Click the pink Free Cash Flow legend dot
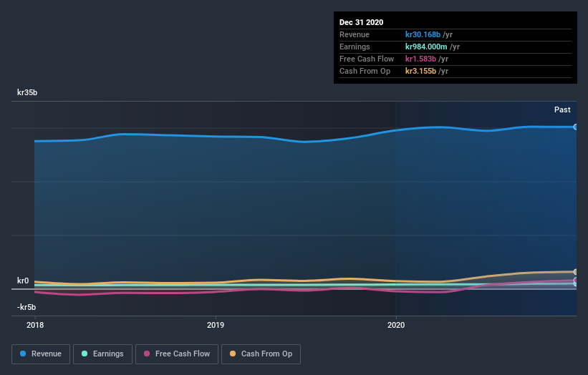The width and height of the screenshot is (588, 375). [x=147, y=354]
